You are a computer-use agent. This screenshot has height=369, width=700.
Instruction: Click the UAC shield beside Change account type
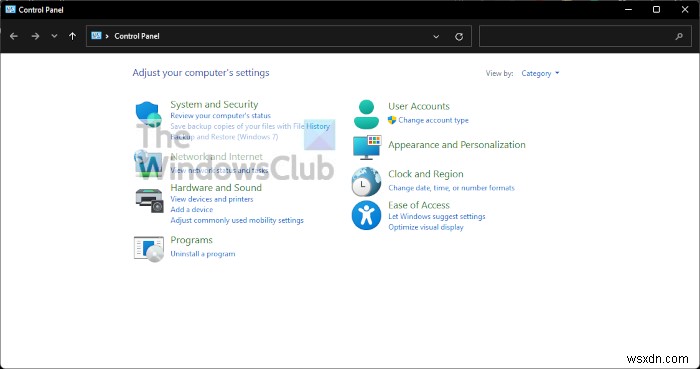pos(392,120)
